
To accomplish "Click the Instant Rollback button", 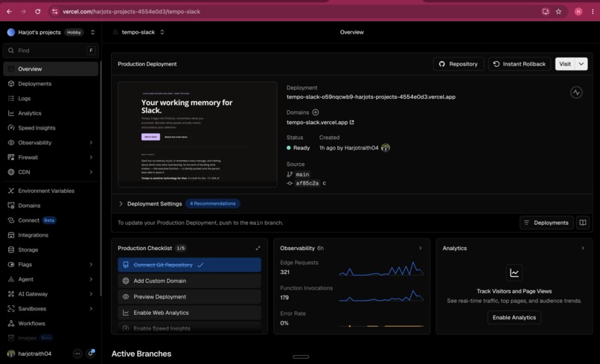I will tap(520, 64).
